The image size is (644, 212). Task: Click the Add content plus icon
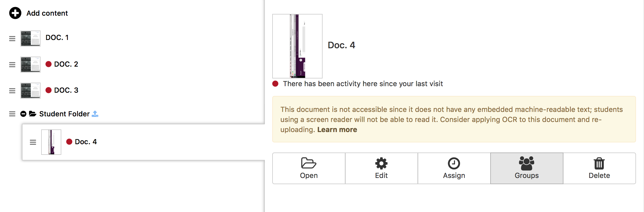coord(15,13)
